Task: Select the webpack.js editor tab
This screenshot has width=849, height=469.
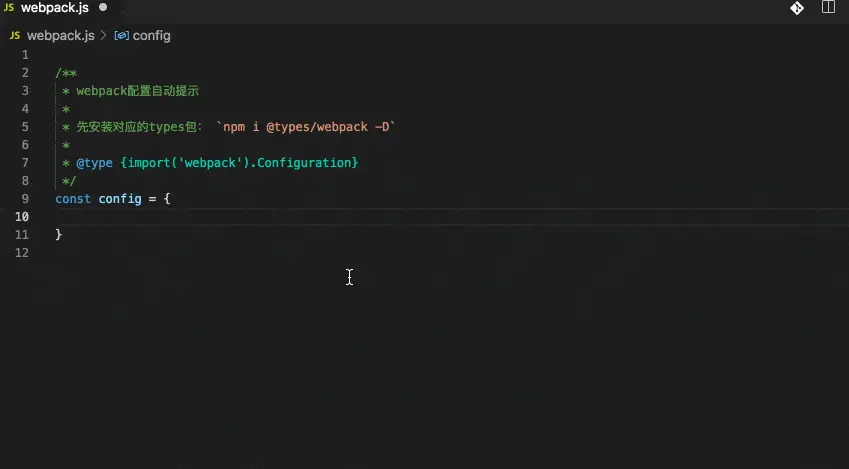Action: pos(55,8)
